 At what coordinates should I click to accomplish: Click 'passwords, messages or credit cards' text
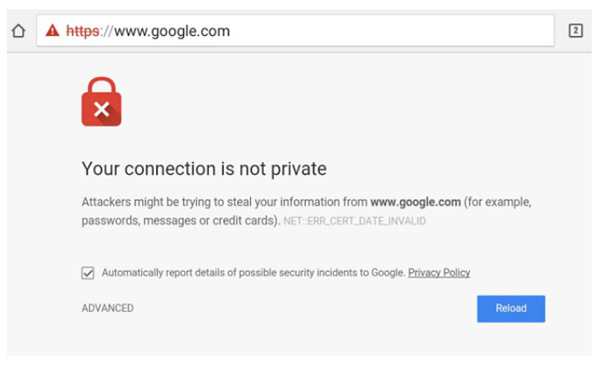[x=179, y=221]
